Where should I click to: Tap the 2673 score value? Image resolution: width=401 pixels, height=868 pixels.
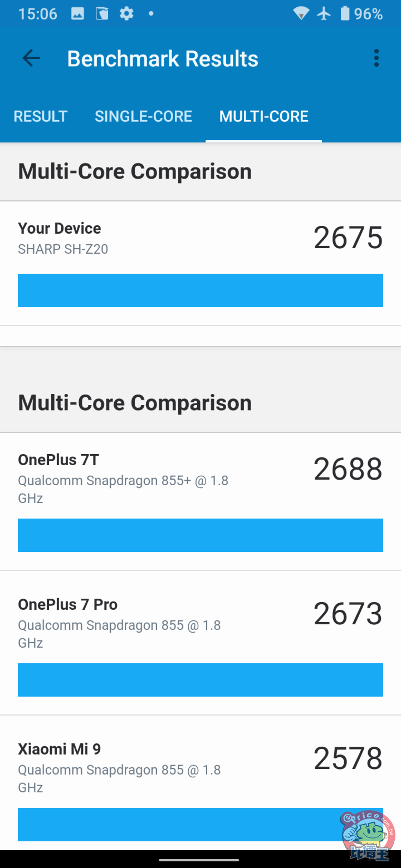click(x=348, y=614)
